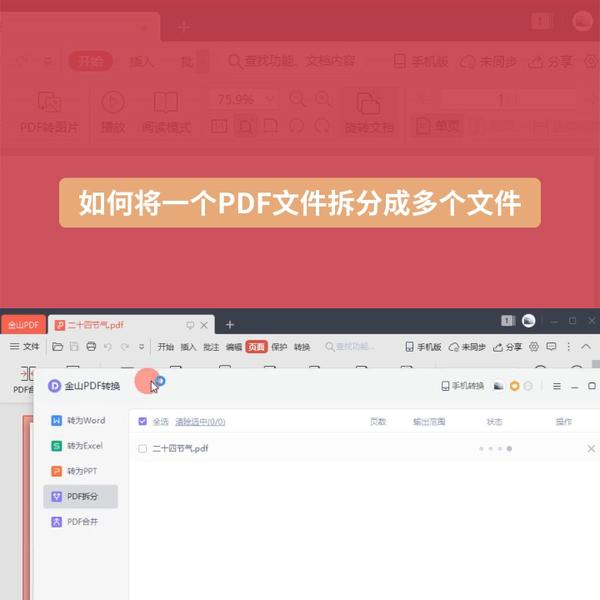Viewport: 600px width, 600px height.
Task: Click the print icon
Action: [x=91, y=347]
